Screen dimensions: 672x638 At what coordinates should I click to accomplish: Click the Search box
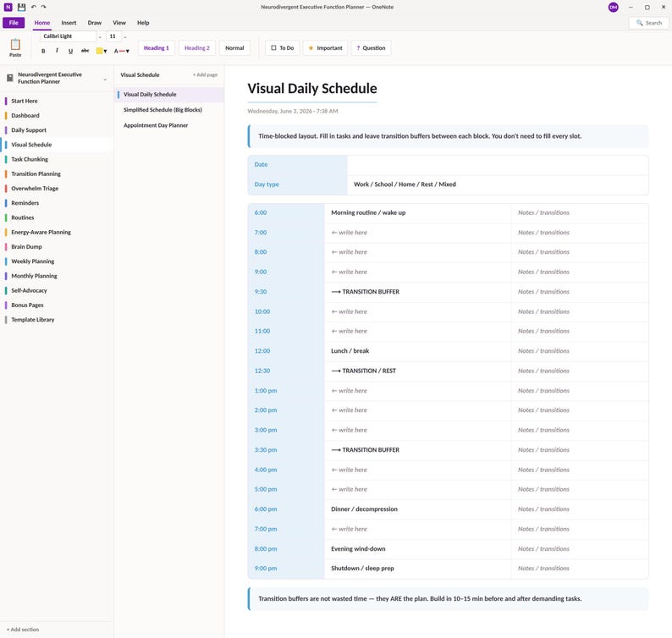pyautogui.click(x=649, y=23)
